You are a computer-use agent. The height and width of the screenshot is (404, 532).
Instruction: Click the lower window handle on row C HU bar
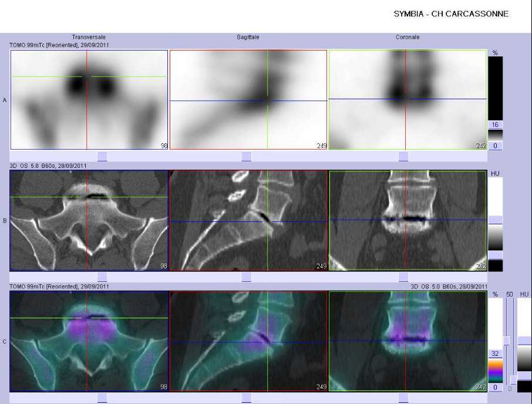click(524, 375)
